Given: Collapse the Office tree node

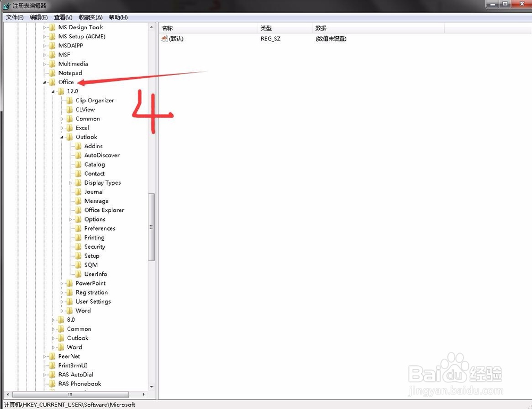Looking at the screenshot, I should coord(45,83).
